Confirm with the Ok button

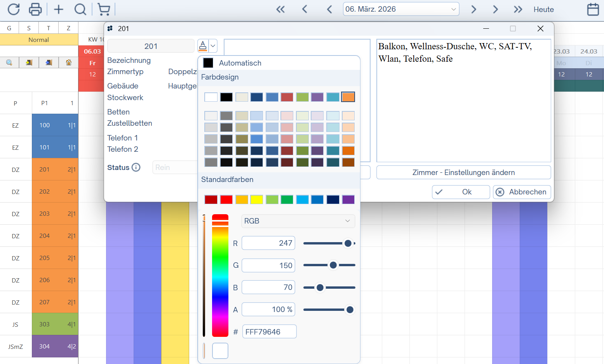(x=461, y=192)
